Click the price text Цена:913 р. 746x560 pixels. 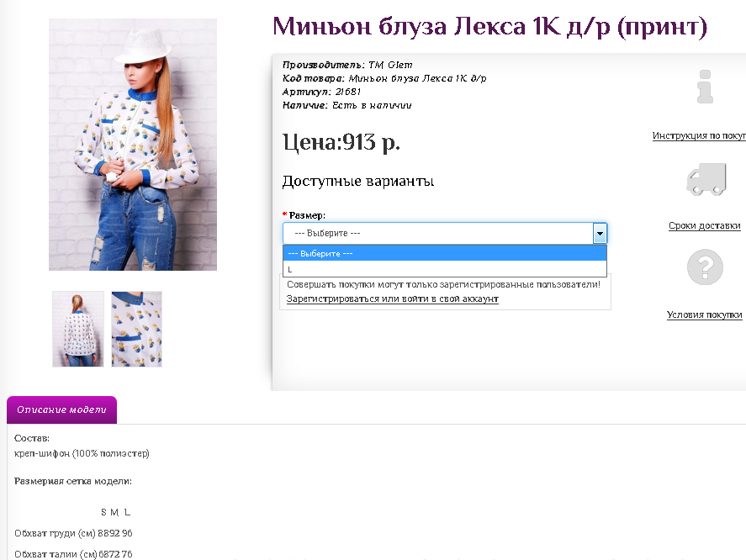click(x=341, y=142)
